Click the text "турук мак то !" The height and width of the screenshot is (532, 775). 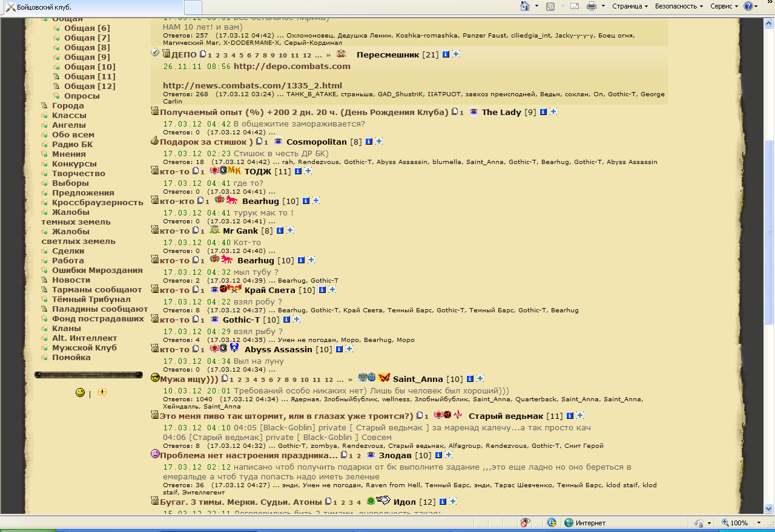tap(263, 212)
